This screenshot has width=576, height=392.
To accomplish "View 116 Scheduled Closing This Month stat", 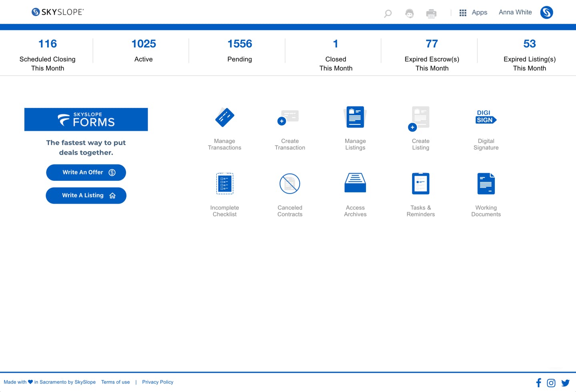I will (48, 55).
